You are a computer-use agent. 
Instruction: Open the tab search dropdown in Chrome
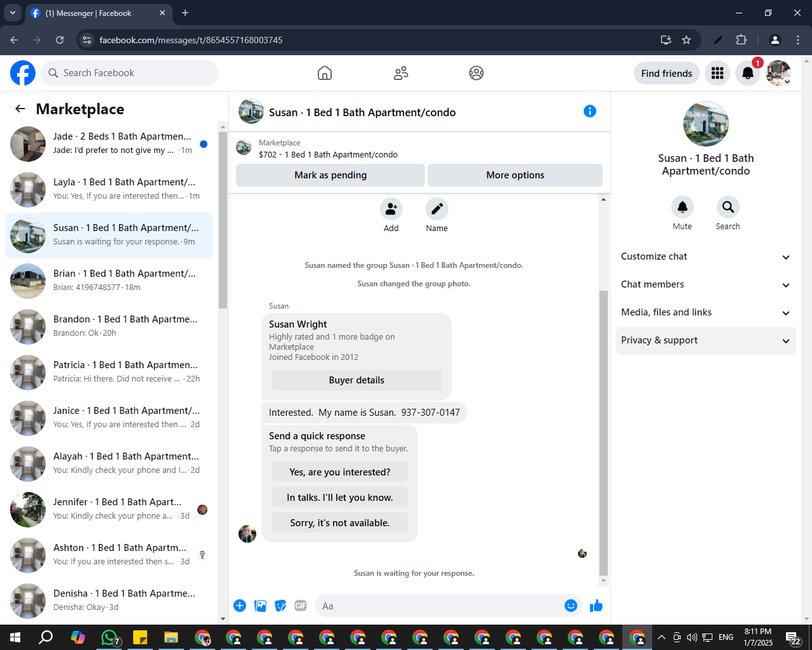pos(13,13)
